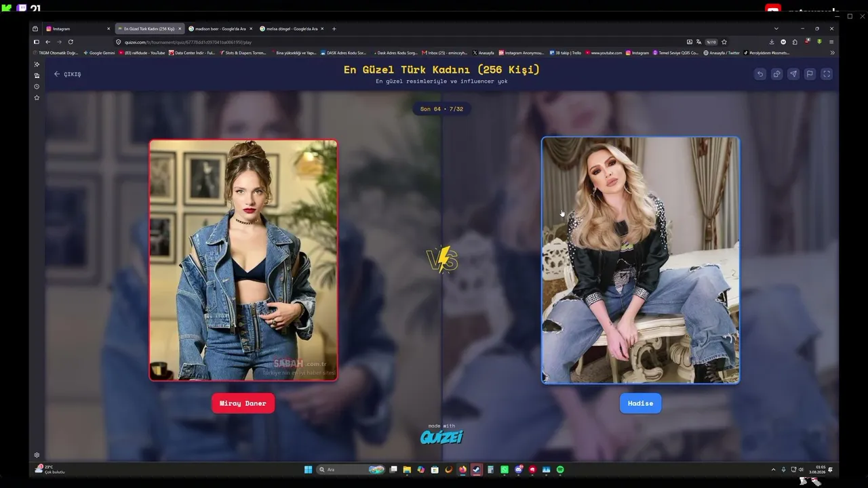Open Discord from the taskbar
The image size is (868, 488).
(x=519, y=470)
